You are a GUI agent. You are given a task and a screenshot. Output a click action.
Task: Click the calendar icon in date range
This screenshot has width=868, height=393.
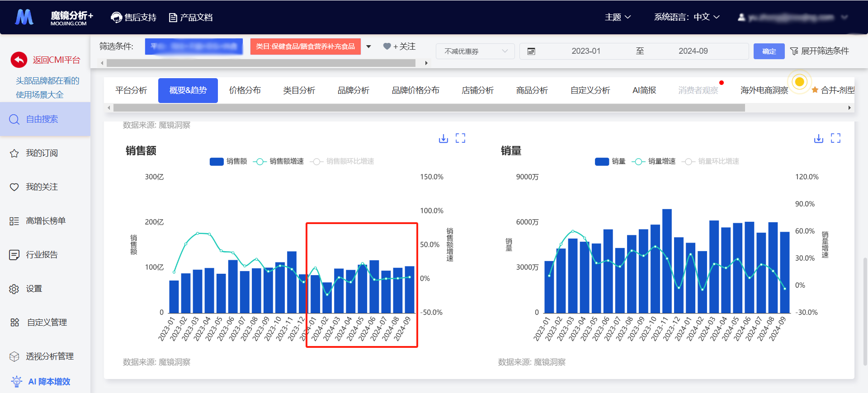tap(531, 51)
